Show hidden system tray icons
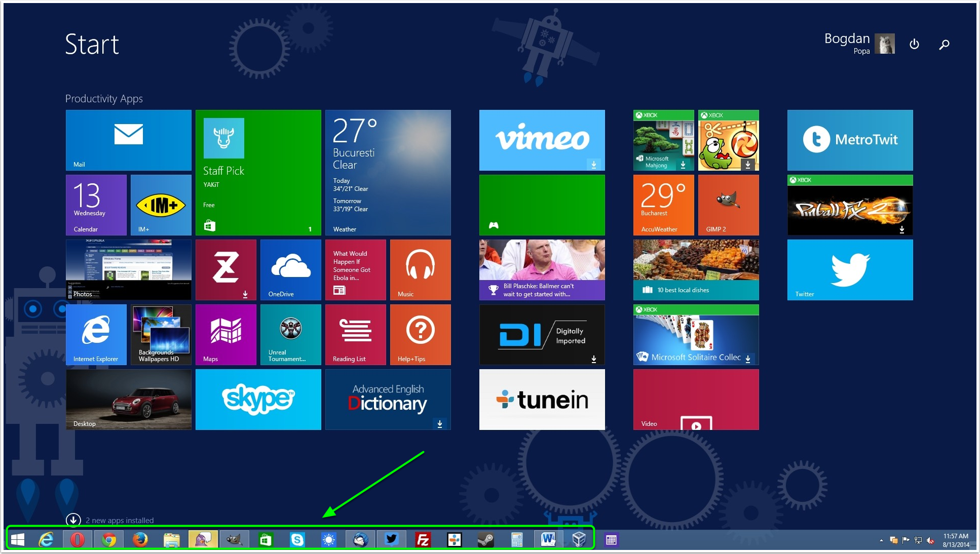 pyautogui.click(x=881, y=540)
